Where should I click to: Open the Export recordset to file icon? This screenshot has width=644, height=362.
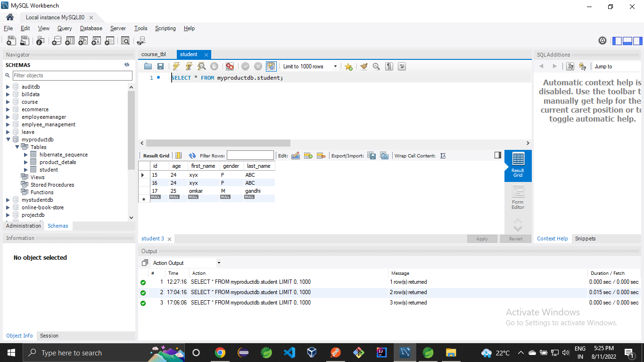coord(372,156)
